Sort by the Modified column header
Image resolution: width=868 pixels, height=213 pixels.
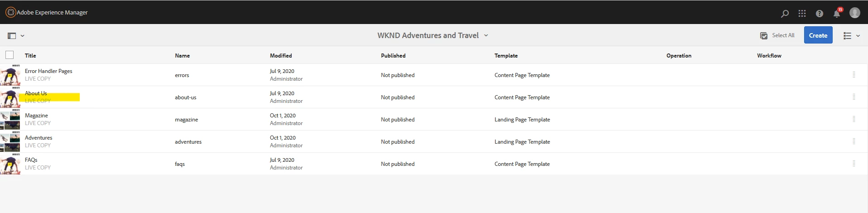(x=281, y=55)
